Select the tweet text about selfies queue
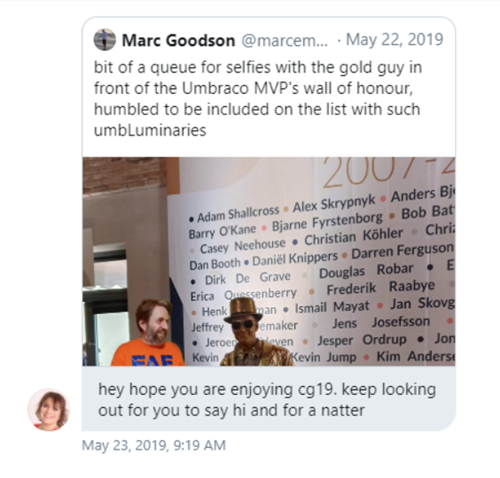The height and width of the screenshot is (478, 500). [x=258, y=99]
